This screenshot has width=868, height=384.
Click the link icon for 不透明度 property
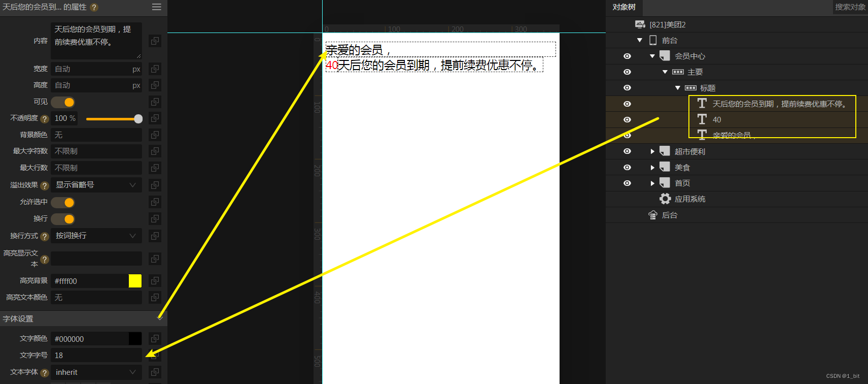155,118
